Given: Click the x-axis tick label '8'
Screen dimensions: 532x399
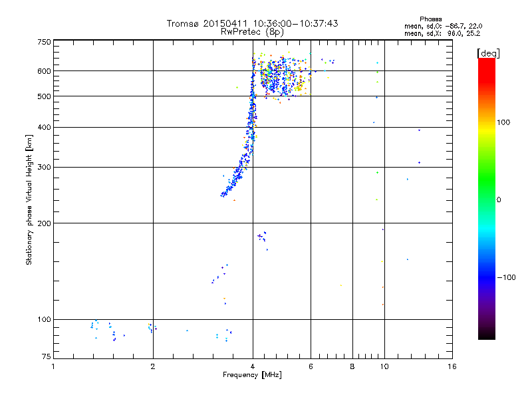Looking at the screenshot, I should pyautogui.click(x=352, y=366).
